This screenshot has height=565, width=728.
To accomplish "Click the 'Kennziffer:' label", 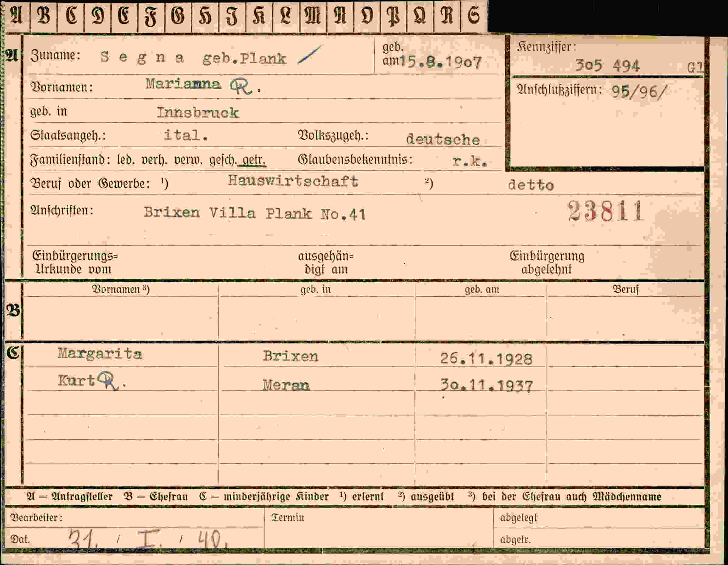I will [x=547, y=47].
